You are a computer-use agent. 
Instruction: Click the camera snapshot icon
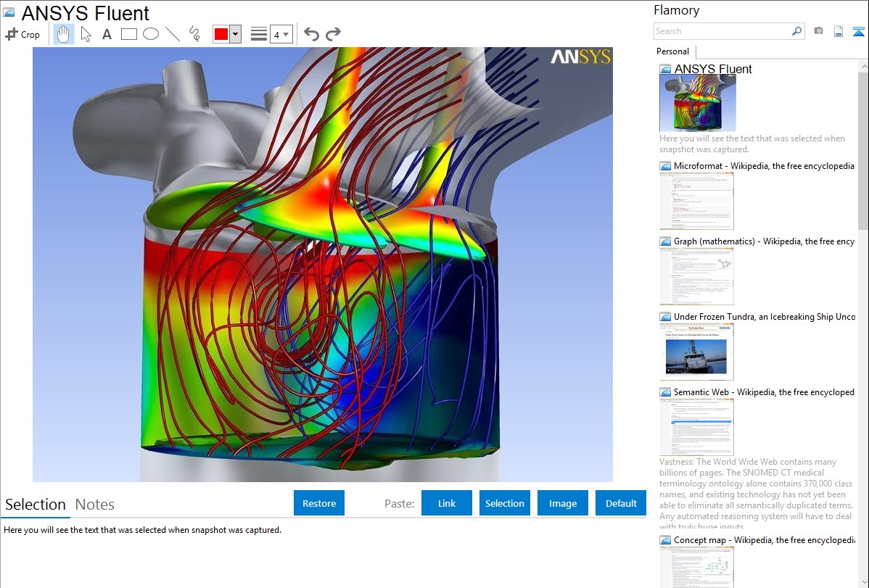(x=818, y=31)
